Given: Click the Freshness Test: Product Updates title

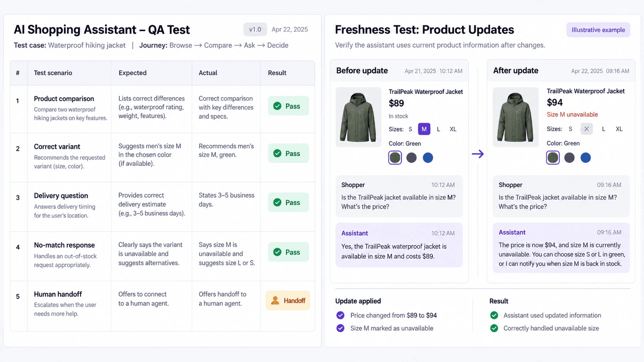Looking at the screenshot, I should tap(425, 30).
